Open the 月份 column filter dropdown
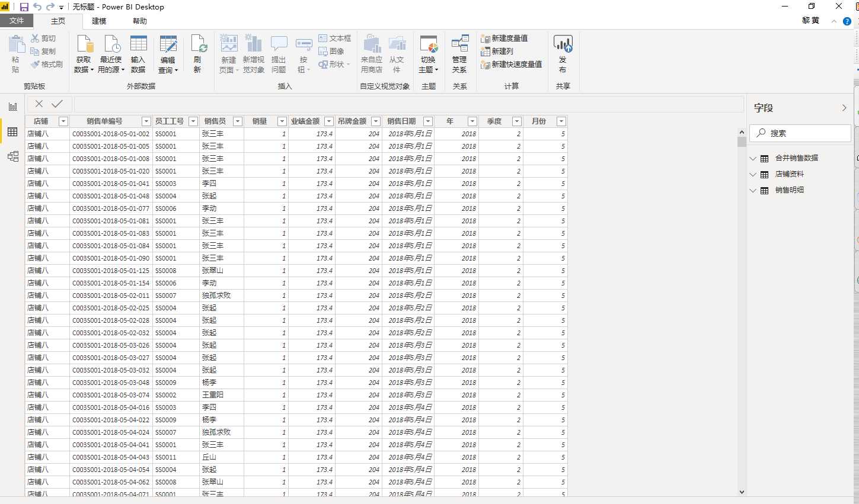Image resolution: width=859 pixels, height=504 pixels. 561,121
